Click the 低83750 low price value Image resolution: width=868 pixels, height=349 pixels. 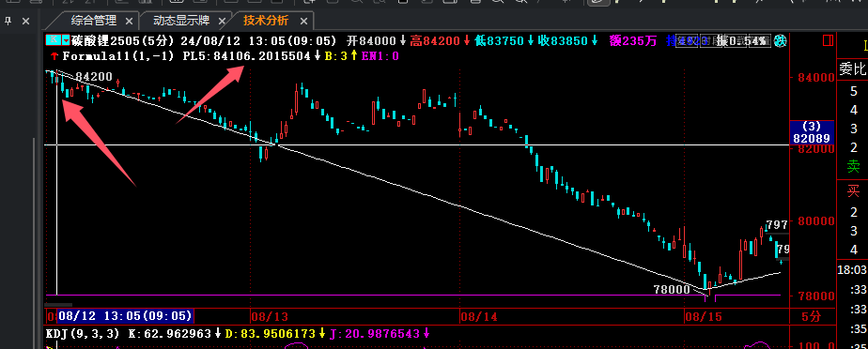click(500, 40)
